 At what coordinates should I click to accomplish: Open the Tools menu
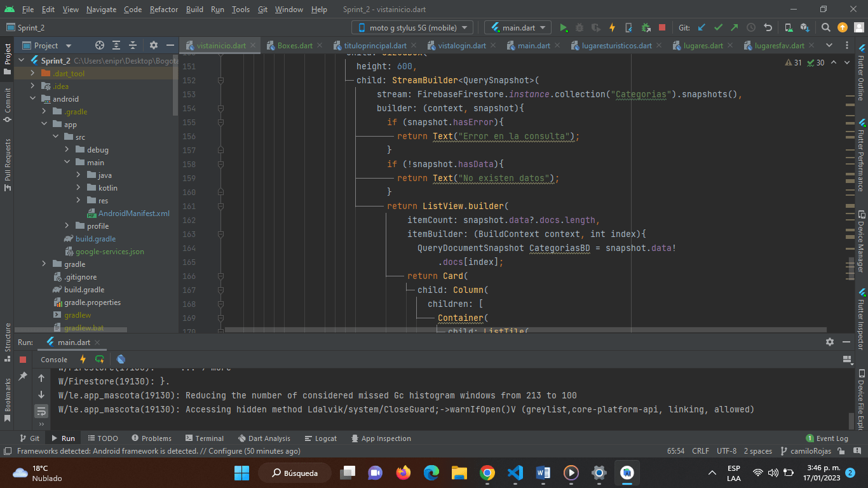241,10
